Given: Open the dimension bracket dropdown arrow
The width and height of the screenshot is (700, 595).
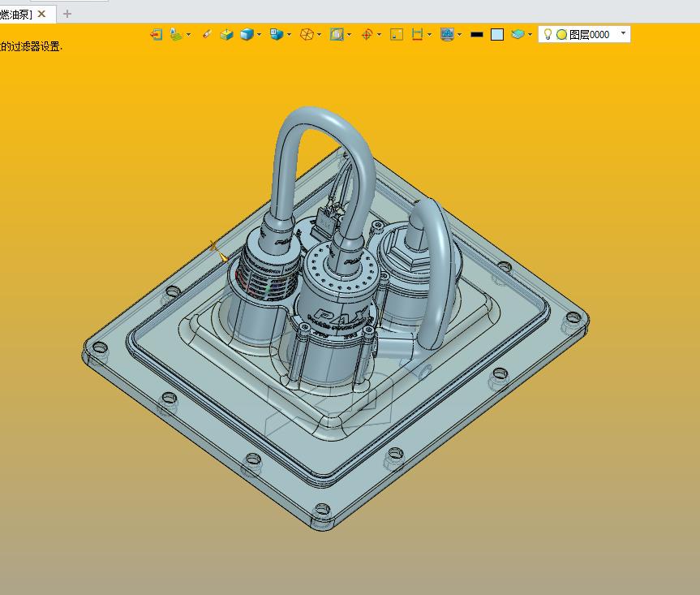Looking at the screenshot, I should (429, 34).
